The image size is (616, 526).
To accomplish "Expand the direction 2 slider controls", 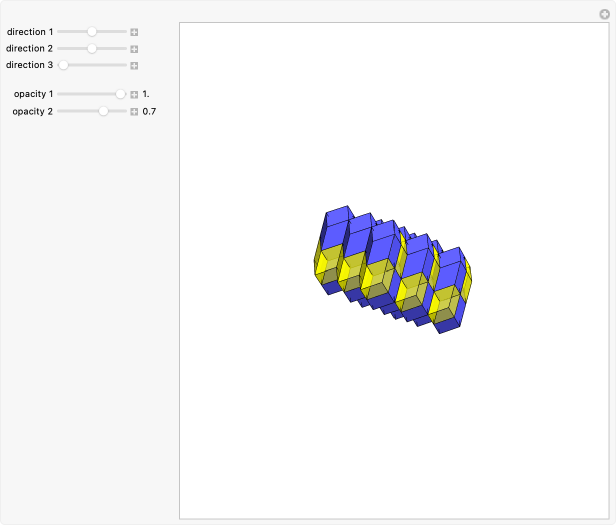I will point(134,48).
